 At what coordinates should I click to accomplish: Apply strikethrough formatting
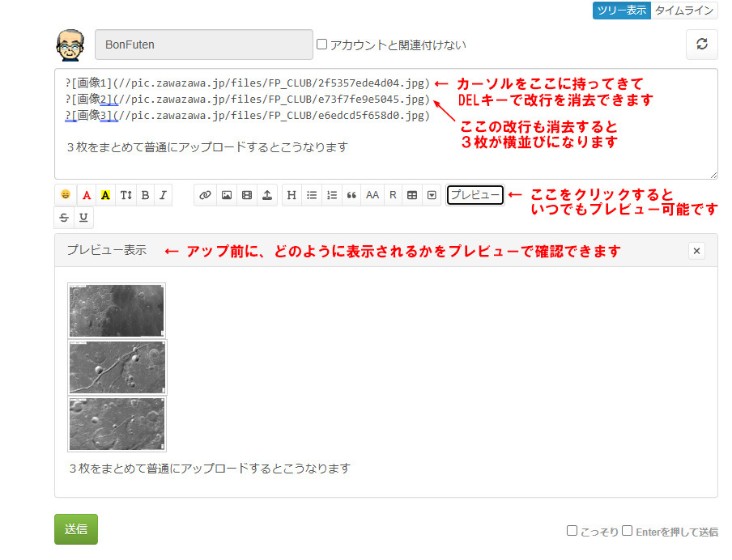(x=65, y=217)
